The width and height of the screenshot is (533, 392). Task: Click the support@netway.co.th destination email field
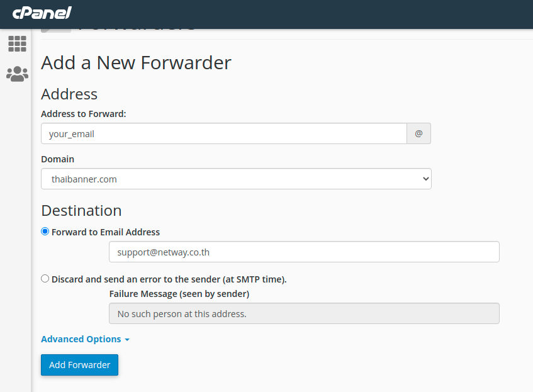(304, 252)
